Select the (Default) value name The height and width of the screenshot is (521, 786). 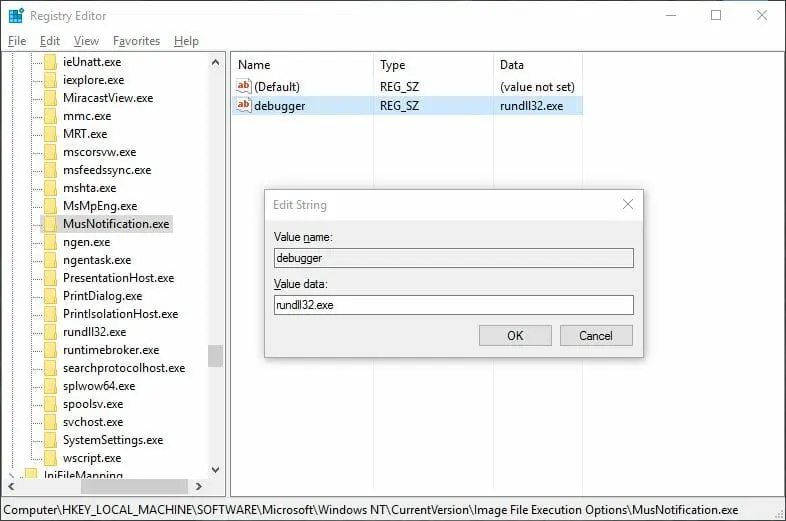277,87
